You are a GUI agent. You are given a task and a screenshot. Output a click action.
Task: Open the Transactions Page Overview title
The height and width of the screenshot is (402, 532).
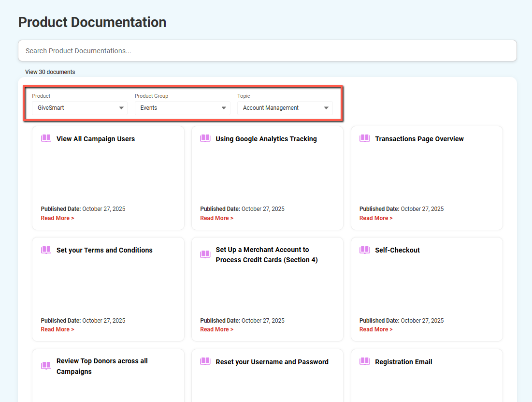click(419, 139)
